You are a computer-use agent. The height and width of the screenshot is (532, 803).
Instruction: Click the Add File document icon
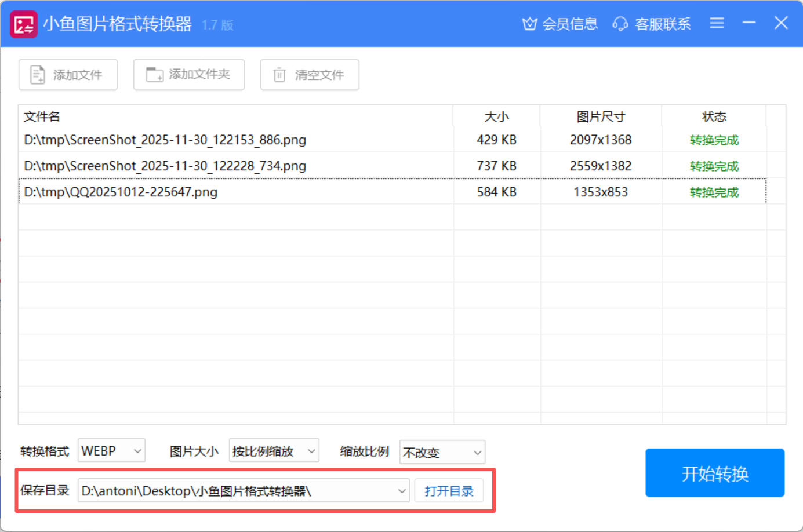pos(38,75)
